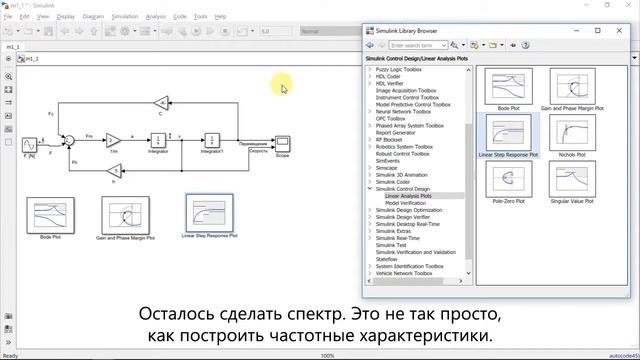This screenshot has height=360, width=640.
Task: Open the Code menu
Action: [x=180, y=17]
